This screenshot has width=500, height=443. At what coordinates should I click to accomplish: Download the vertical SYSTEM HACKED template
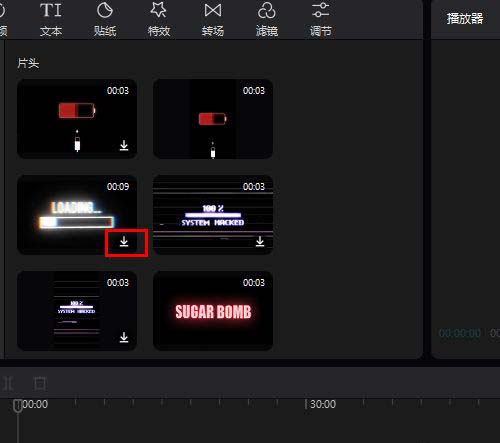click(x=124, y=337)
